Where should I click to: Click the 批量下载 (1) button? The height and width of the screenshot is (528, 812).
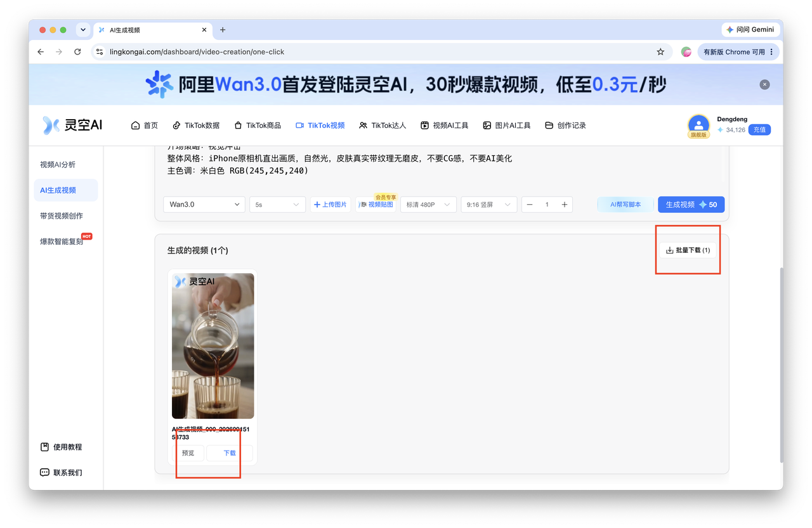(688, 250)
